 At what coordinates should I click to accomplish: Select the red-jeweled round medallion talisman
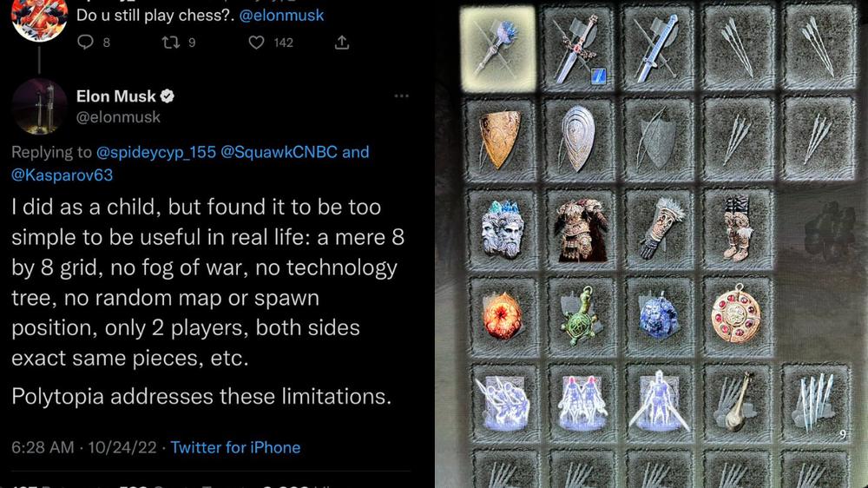(737, 316)
